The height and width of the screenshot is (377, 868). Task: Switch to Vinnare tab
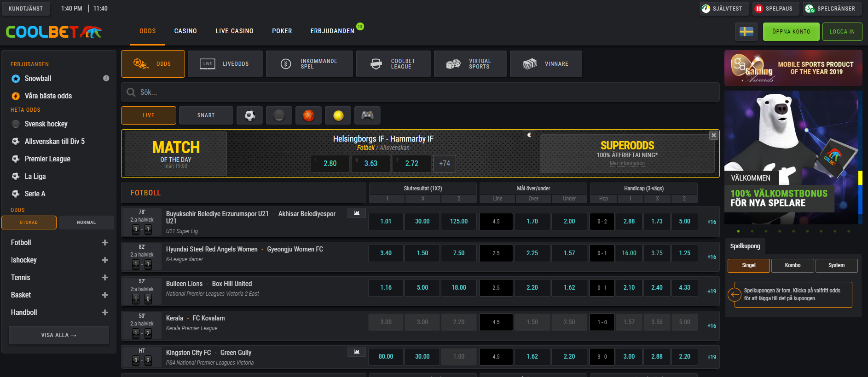(x=546, y=64)
